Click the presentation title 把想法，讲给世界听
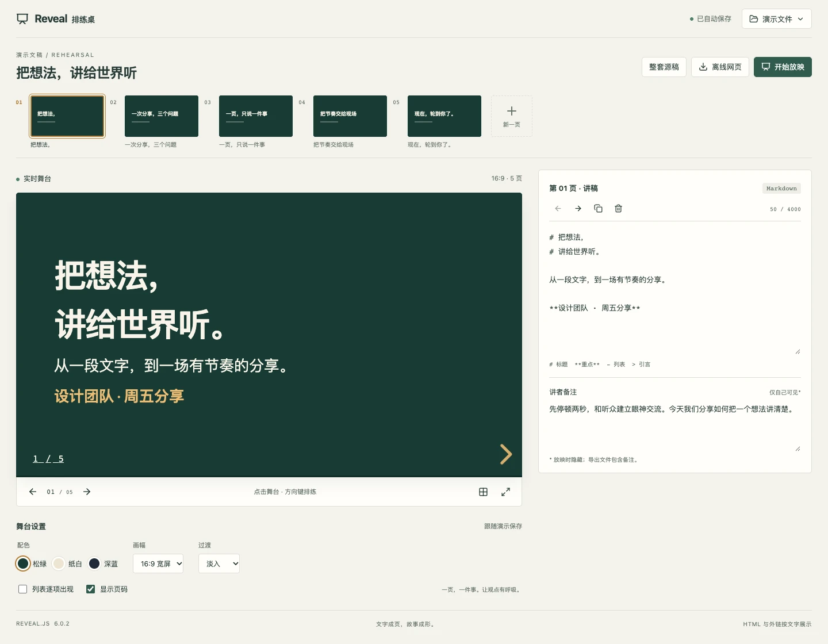The image size is (828, 644). [76, 73]
